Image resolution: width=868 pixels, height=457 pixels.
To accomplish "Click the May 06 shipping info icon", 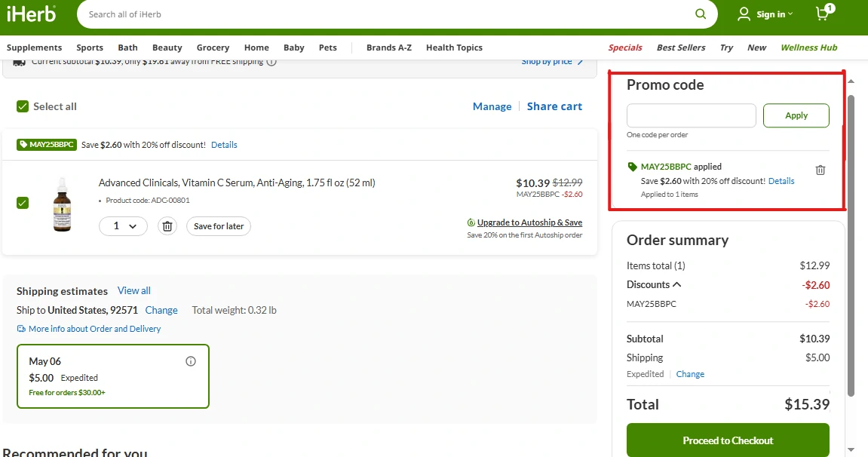I will coord(191,361).
